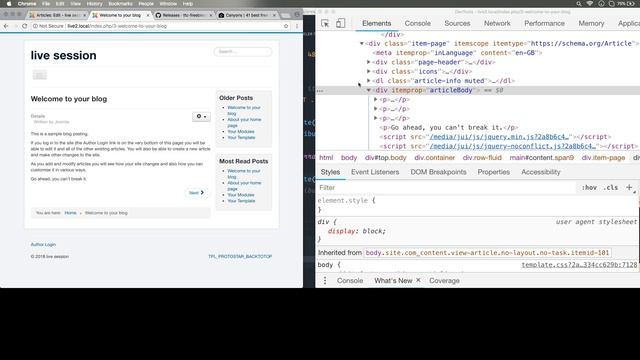Select the Accessibility sidebar tab

(x=541, y=172)
